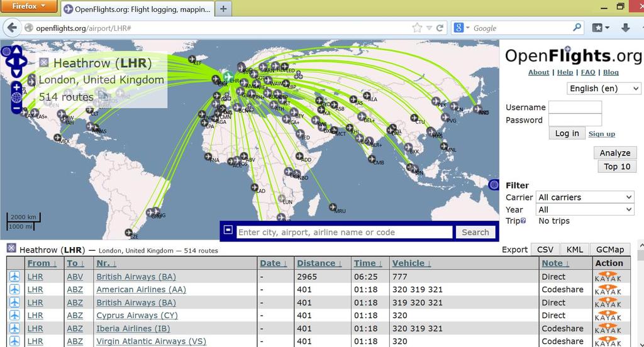
Task: Click the KEF airport marker near Iceland
Action: point(192,60)
